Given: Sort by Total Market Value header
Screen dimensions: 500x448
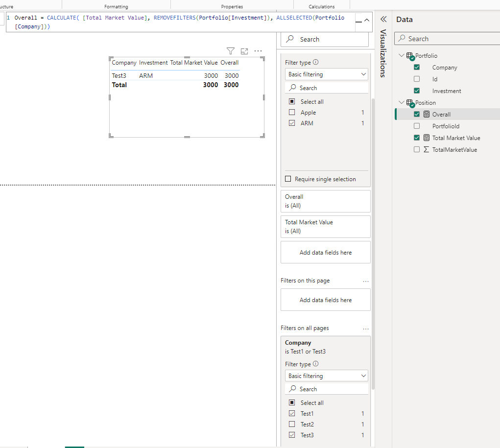Looking at the screenshot, I should (194, 63).
